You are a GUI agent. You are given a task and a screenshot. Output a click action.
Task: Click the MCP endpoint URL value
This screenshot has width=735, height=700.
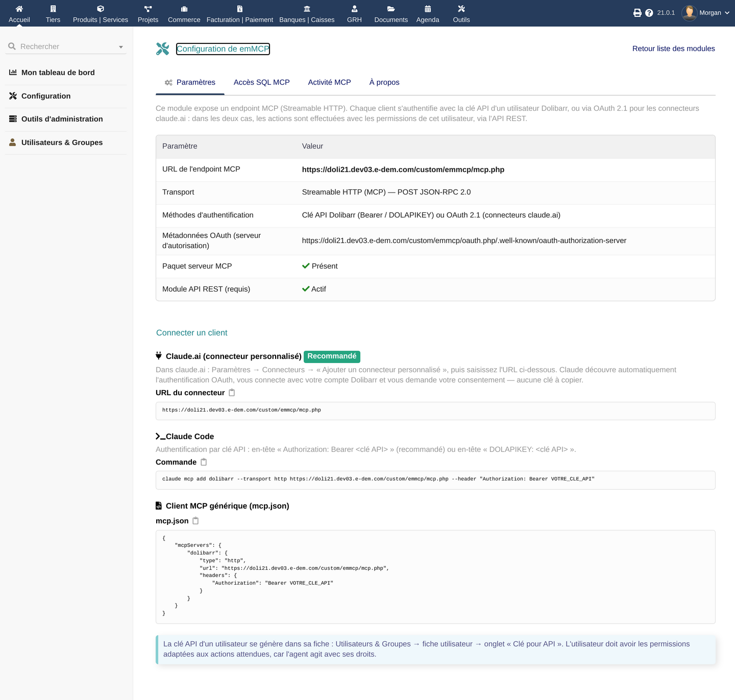(403, 170)
